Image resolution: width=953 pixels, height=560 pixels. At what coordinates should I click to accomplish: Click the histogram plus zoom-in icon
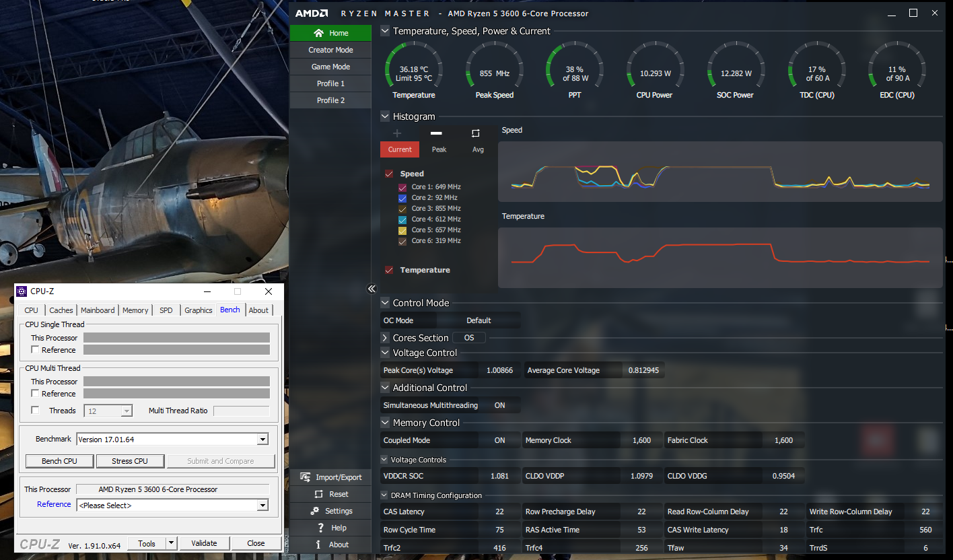(397, 133)
